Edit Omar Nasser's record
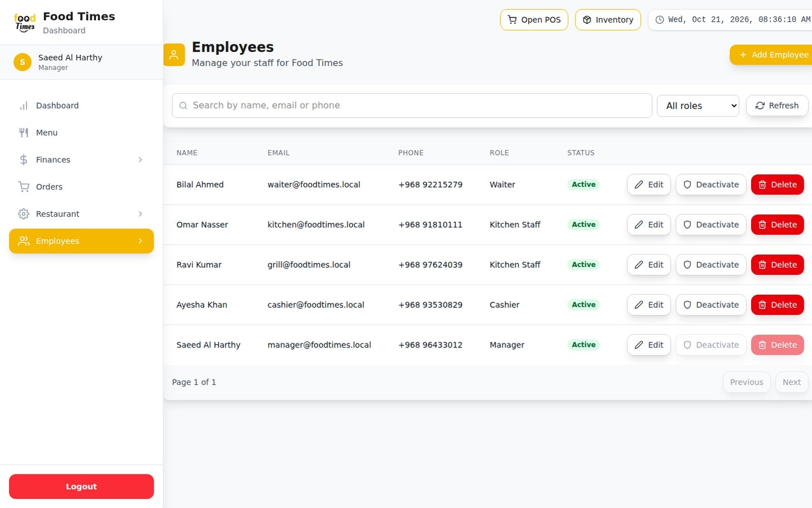The height and width of the screenshot is (508, 812). (649, 225)
